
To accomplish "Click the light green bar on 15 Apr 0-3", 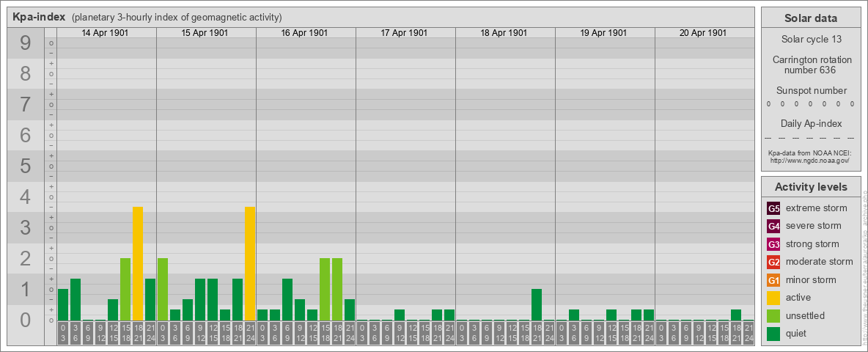I will click(x=163, y=290).
